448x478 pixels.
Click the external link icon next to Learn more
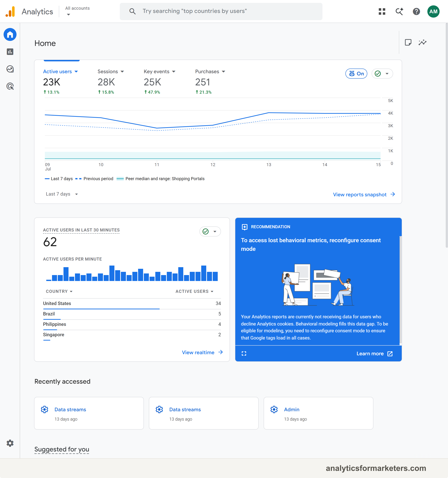[390, 354]
